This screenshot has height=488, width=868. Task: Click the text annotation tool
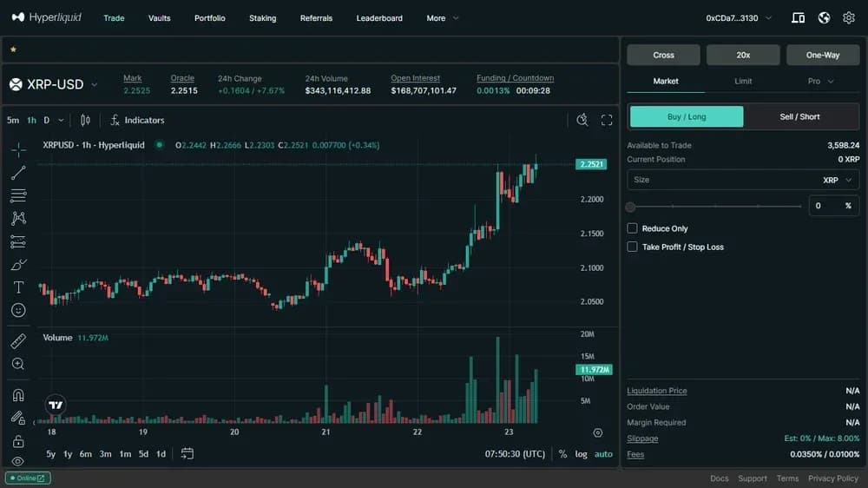click(18, 287)
